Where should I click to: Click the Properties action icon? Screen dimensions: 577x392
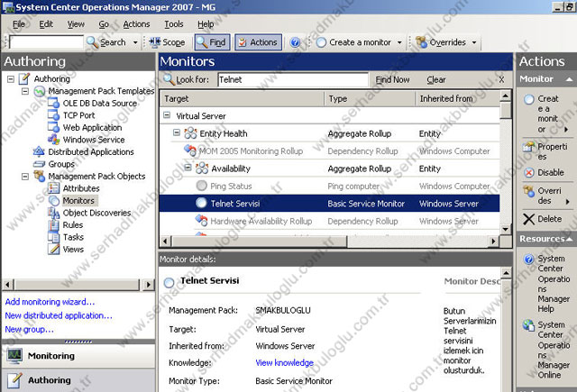(528, 148)
